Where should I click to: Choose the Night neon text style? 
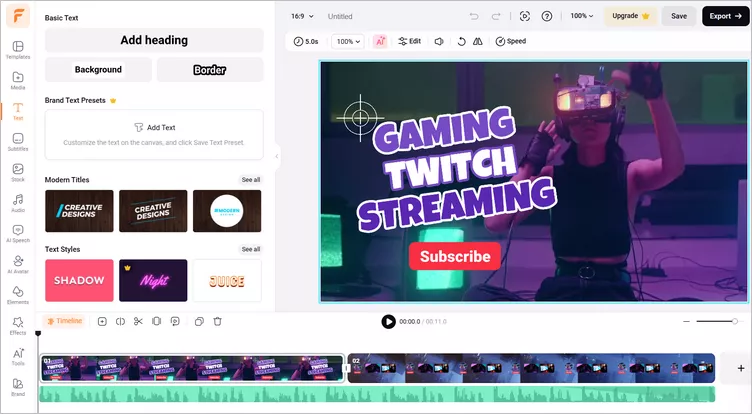pos(153,280)
